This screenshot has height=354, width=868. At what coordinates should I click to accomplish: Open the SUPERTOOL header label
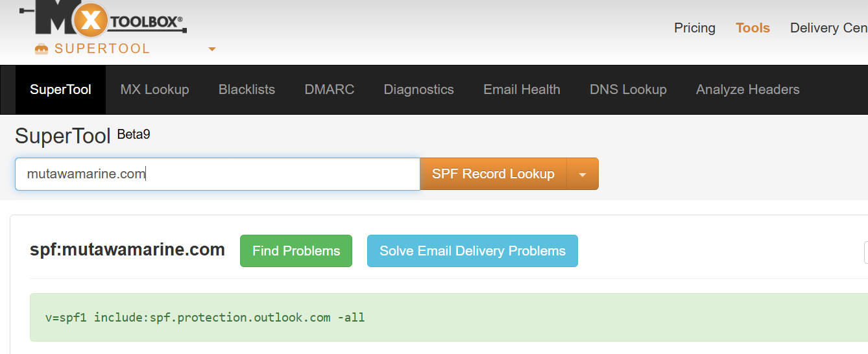(102, 49)
